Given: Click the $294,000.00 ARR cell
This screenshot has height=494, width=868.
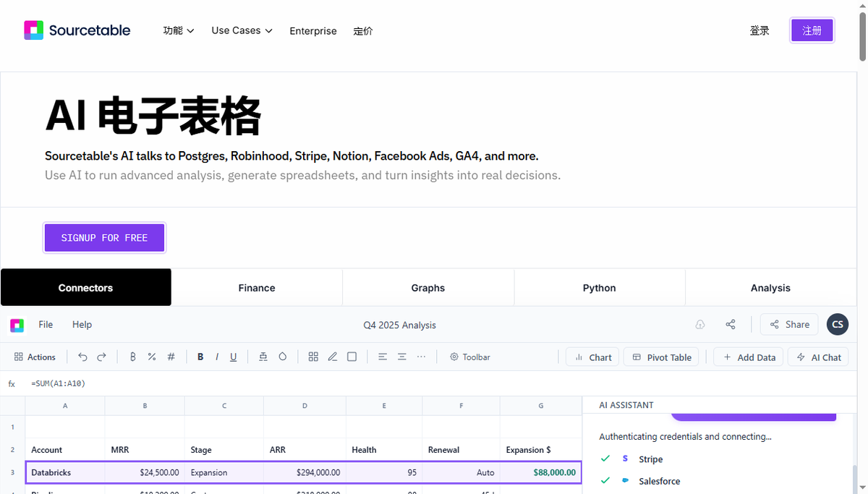Looking at the screenshot, I should [x=305, y=472].
